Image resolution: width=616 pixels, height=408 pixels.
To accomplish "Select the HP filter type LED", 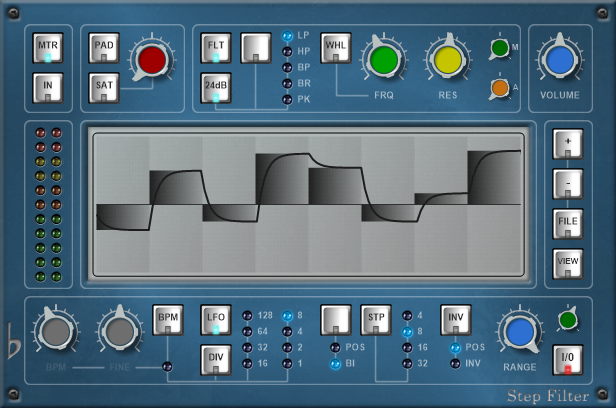I will [287, 51].
